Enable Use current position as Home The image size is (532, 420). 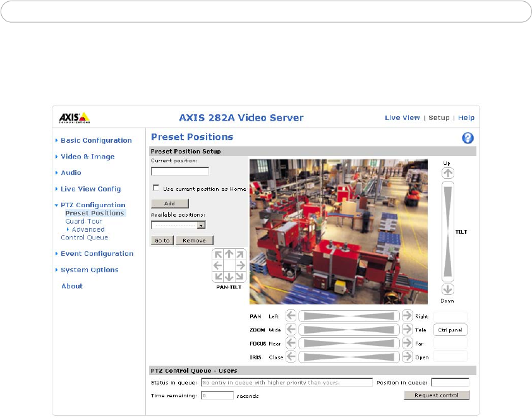(156, 188)
